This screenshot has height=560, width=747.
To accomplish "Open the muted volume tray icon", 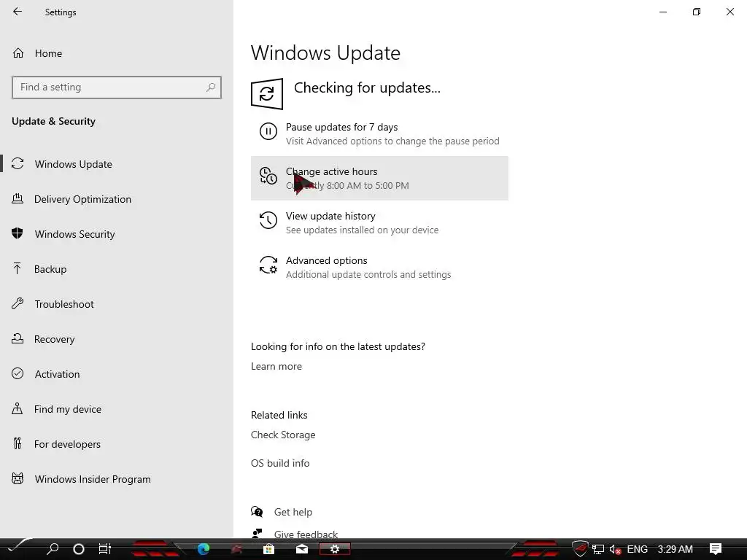I will [615, 550].
